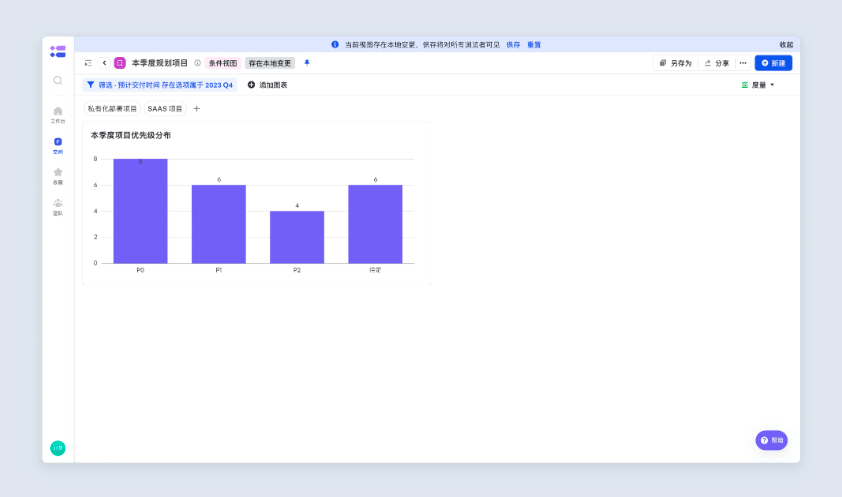This screenshot has height=497, width=842.
Task: Click the info icon in the banner
Action: pyautogui.click(x=335, y=45)
